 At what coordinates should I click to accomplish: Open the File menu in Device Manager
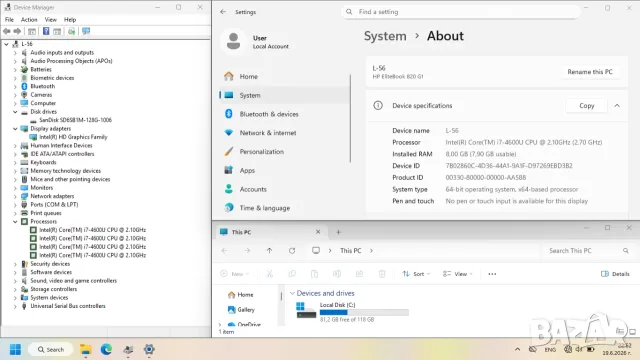point(9,20)
